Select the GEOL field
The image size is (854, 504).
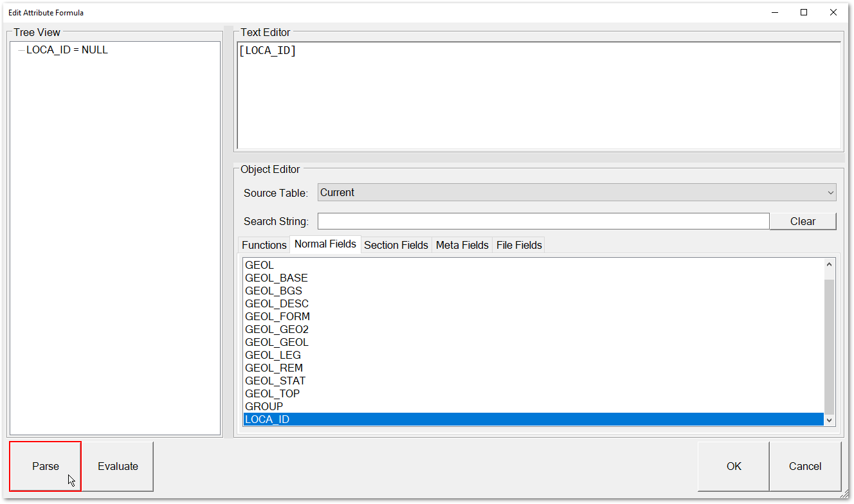coord(533,265)
